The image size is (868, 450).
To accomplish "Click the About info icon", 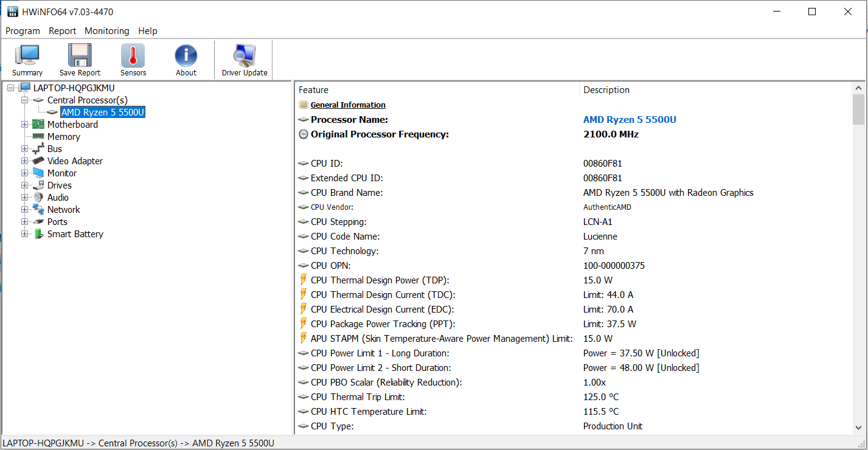I will tap(186, 56).
